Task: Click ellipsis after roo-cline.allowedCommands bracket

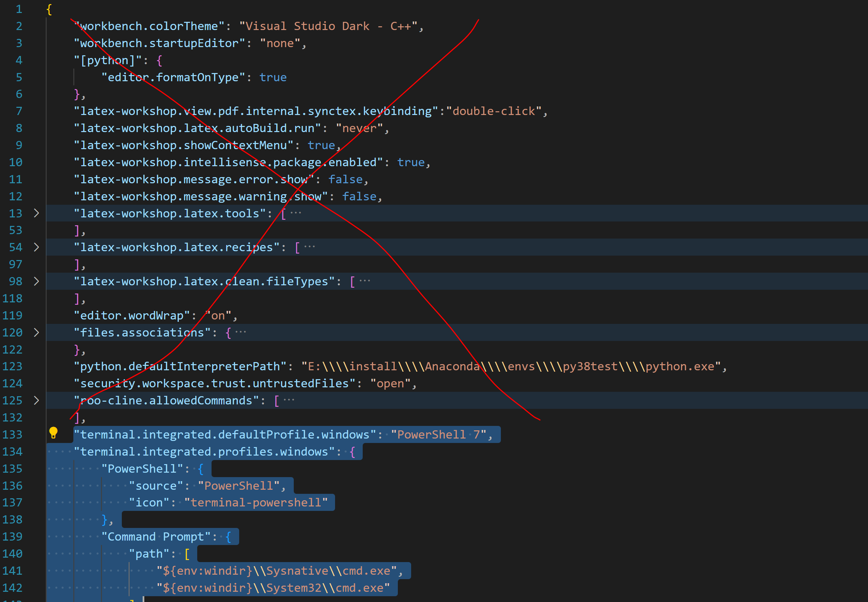Action: (x=289, y=400)
